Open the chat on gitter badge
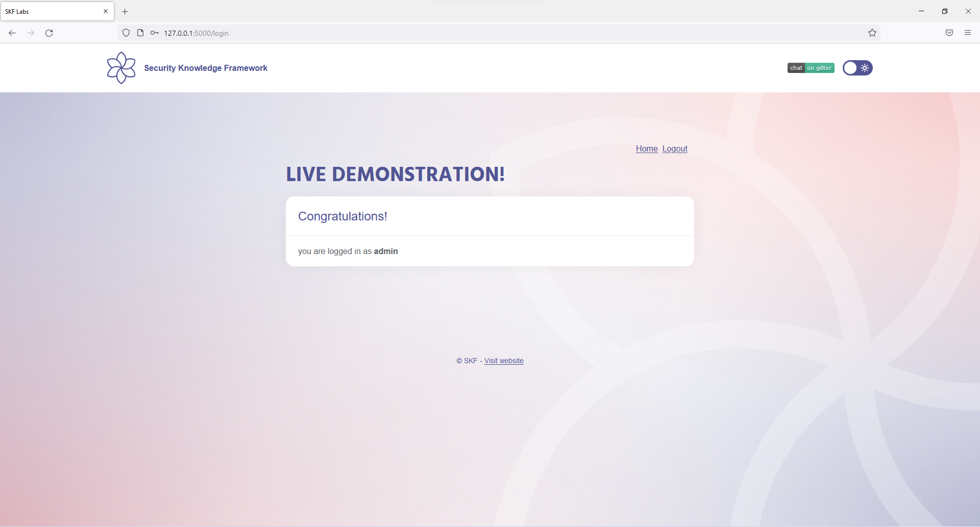Screen dimensions: 980x527 point(811,68)
